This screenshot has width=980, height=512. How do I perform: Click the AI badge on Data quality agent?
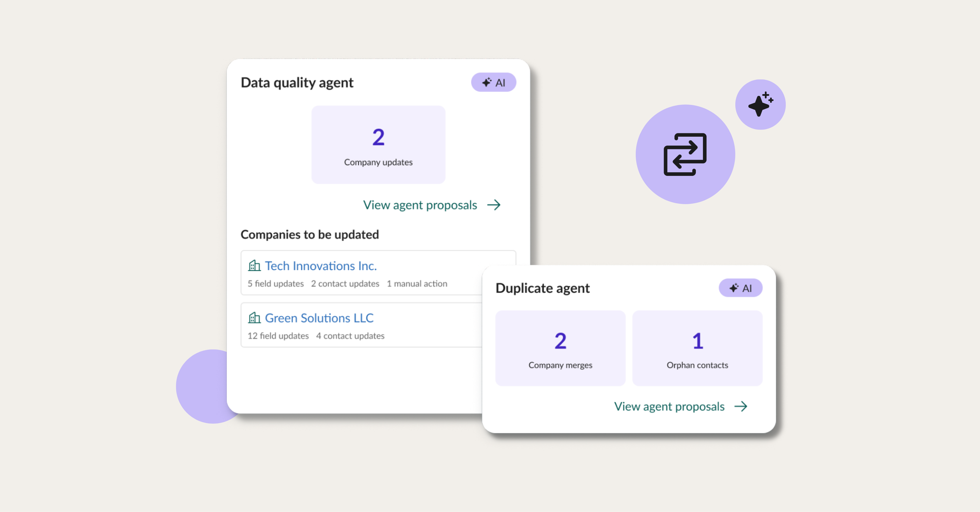coord(494,82)
